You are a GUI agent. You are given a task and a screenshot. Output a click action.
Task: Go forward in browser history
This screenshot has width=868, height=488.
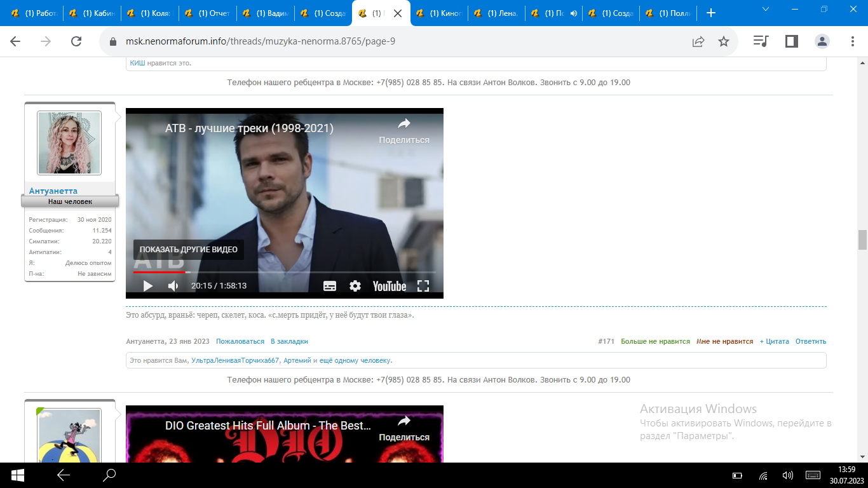(x=46, y=41)
